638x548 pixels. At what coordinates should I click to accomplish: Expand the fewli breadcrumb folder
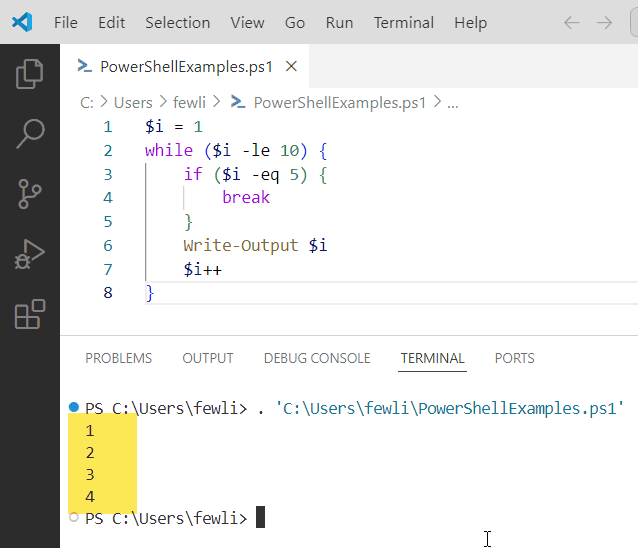191,102
